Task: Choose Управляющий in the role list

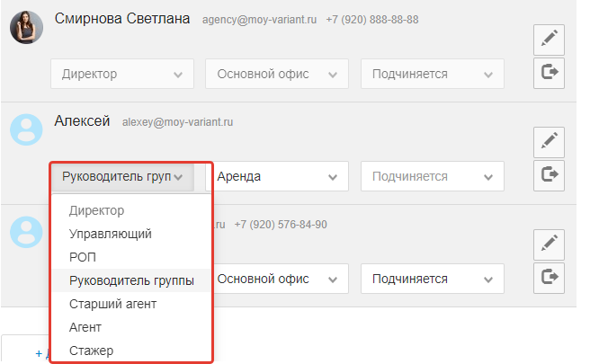Action: pos(110,234)
